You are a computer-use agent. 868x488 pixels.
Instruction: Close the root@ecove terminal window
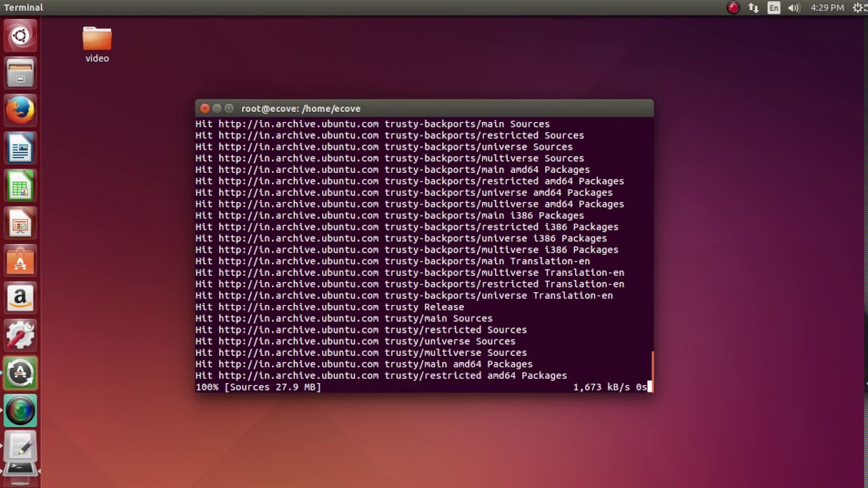pyautogui.click(x=205, y=108)
